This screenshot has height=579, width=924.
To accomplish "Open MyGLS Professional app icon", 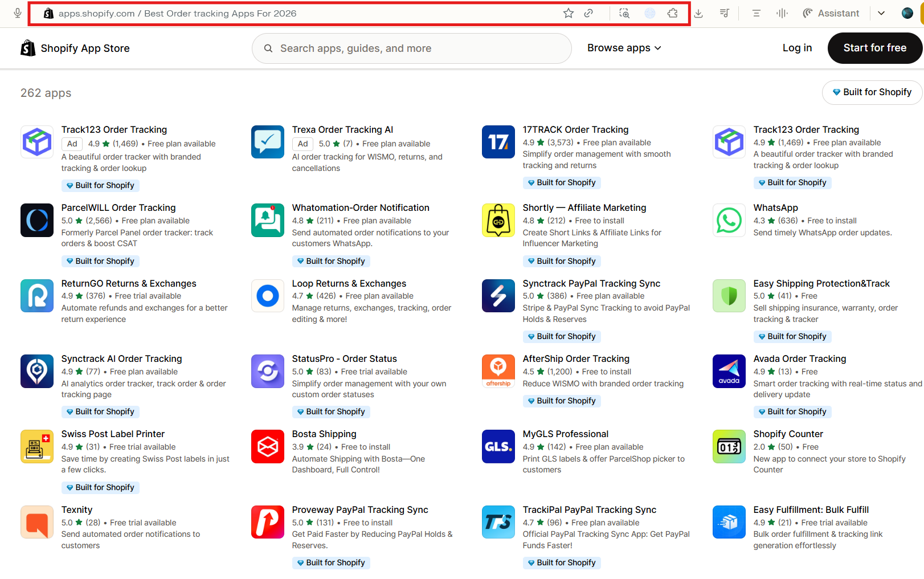I will [498, 446].
